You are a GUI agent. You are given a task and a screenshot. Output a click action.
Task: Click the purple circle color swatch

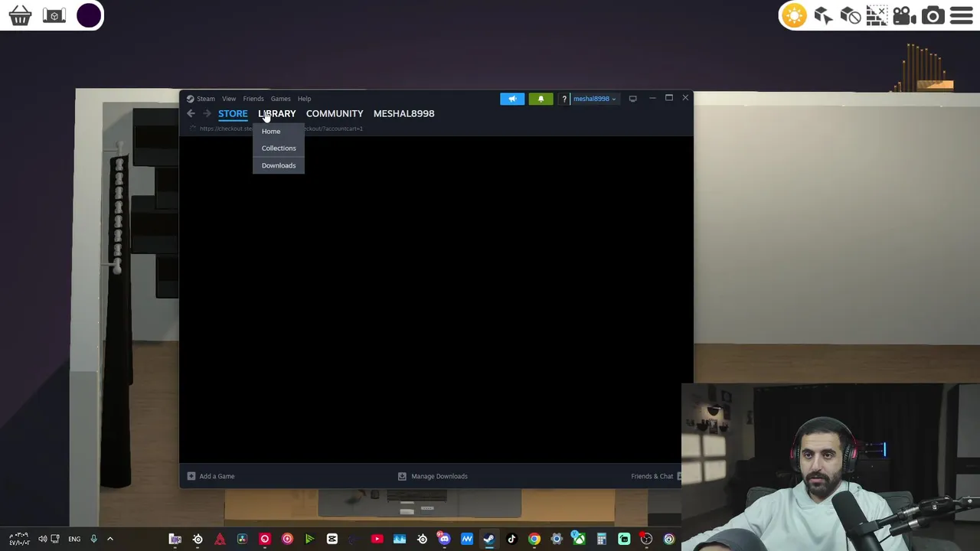click(x=89, y=15)
